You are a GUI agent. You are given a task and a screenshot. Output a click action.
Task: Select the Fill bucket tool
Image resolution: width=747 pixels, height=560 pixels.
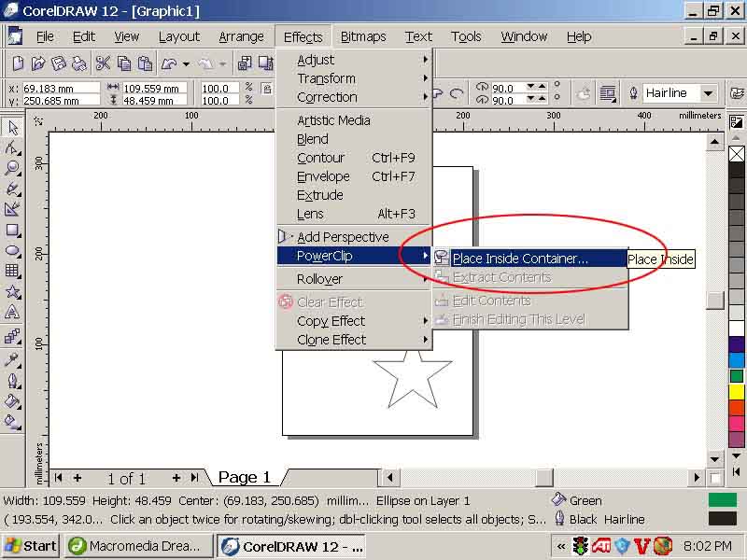point(12,401)
